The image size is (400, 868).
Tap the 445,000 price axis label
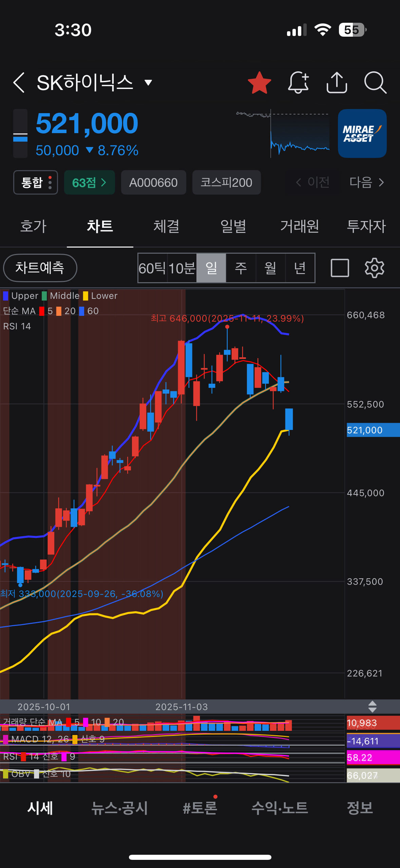tap(366, 493)
